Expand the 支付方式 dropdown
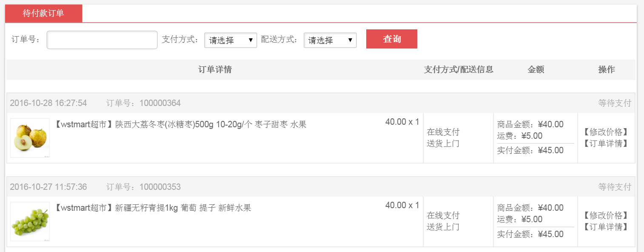The image size is (644, 252). point(231,40)
